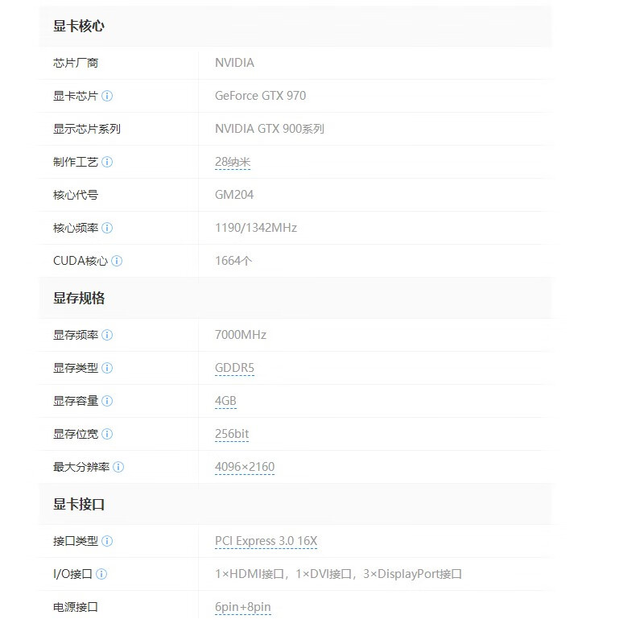Click the info icon next to I/O接口
The width and height of the screenshot is (644, 644).
[x=101, y=574]
